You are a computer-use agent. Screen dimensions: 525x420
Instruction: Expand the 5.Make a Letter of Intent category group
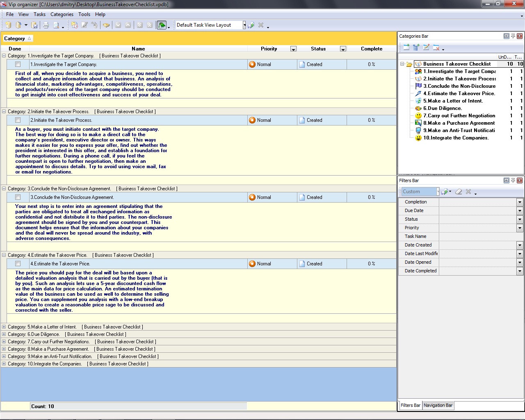tap(4, 327)
